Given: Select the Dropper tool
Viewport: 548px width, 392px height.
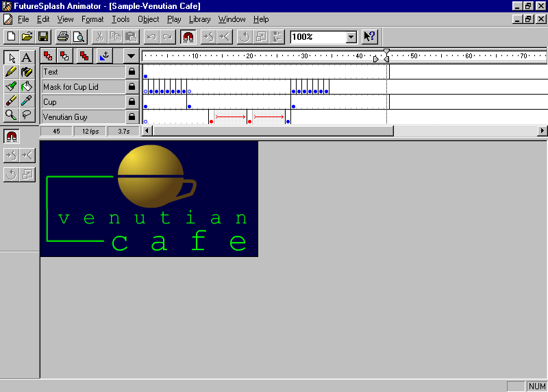Looking at the screenshot, I should click(27, 100).
